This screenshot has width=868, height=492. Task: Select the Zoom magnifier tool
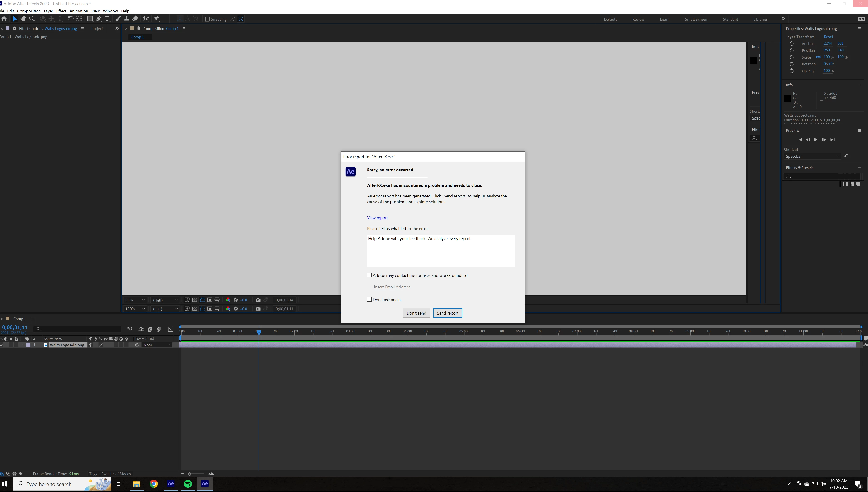point(32,19)
